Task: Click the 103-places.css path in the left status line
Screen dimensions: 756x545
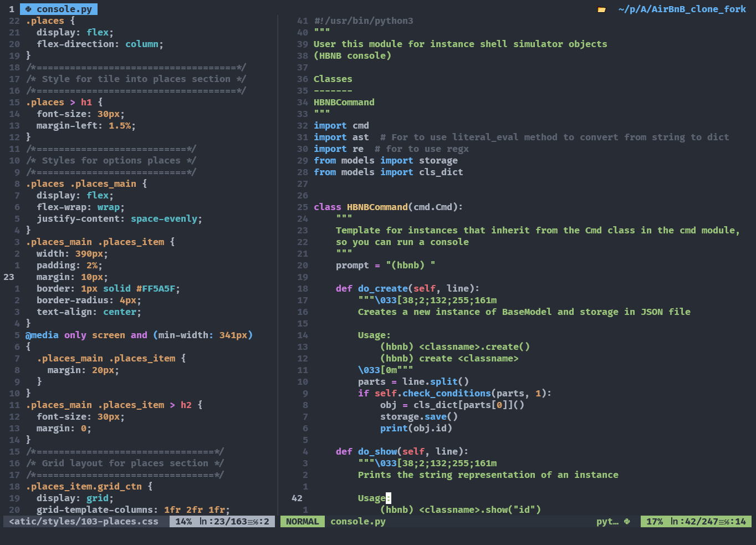Action: 84,522
